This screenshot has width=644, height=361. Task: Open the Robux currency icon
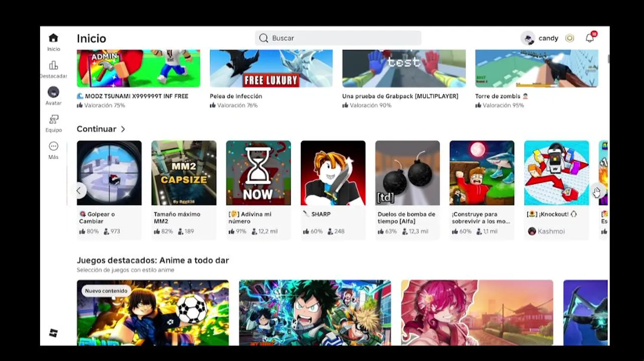[569, 38]
